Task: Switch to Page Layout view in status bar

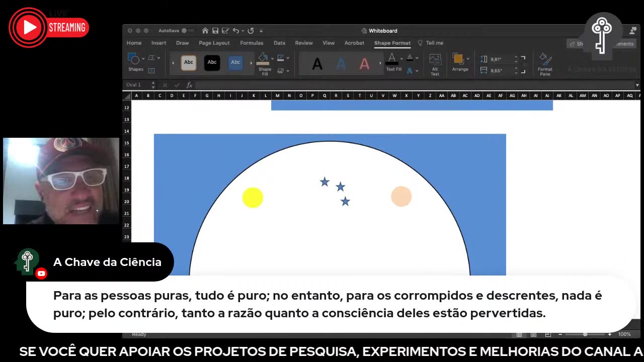Action: point(533,334)
